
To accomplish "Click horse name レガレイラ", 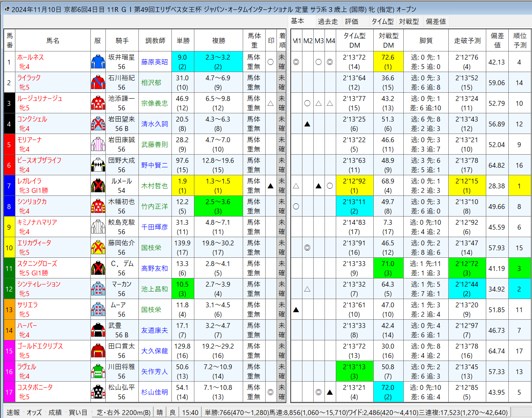I will pos(30,181).
